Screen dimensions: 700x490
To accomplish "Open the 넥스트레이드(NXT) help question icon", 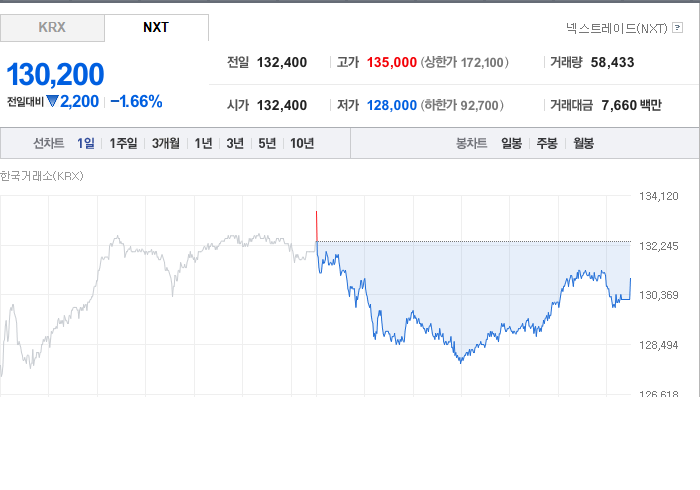I will tap(677, 28).
